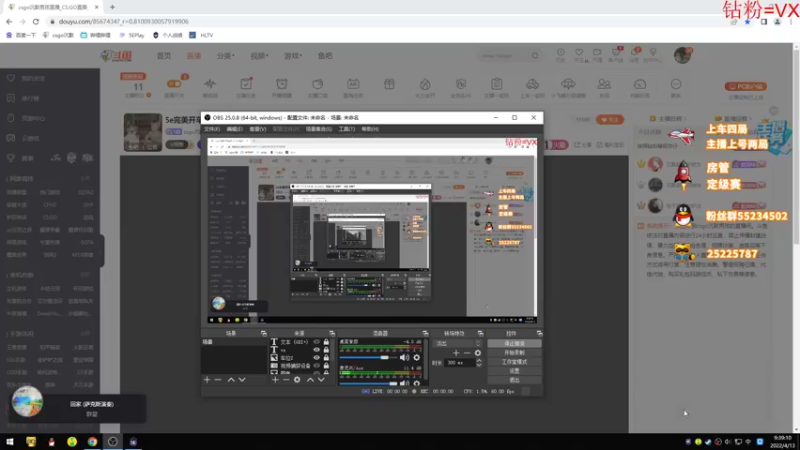
Task: Open OBS Settings from controls panel
Action: coord(514,371)
